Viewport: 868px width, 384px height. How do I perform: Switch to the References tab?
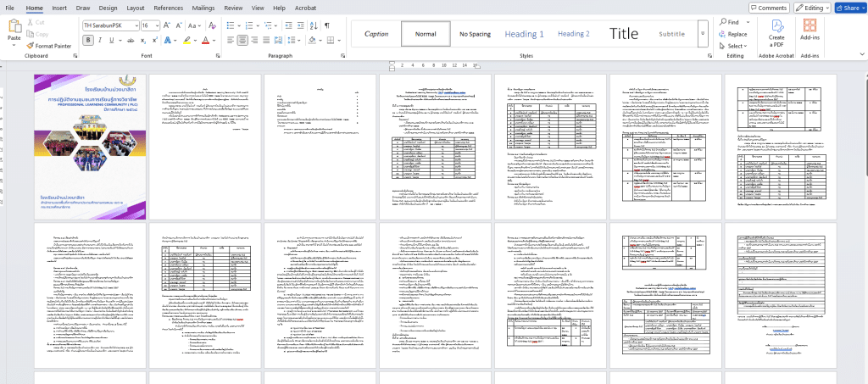[168, 8]
